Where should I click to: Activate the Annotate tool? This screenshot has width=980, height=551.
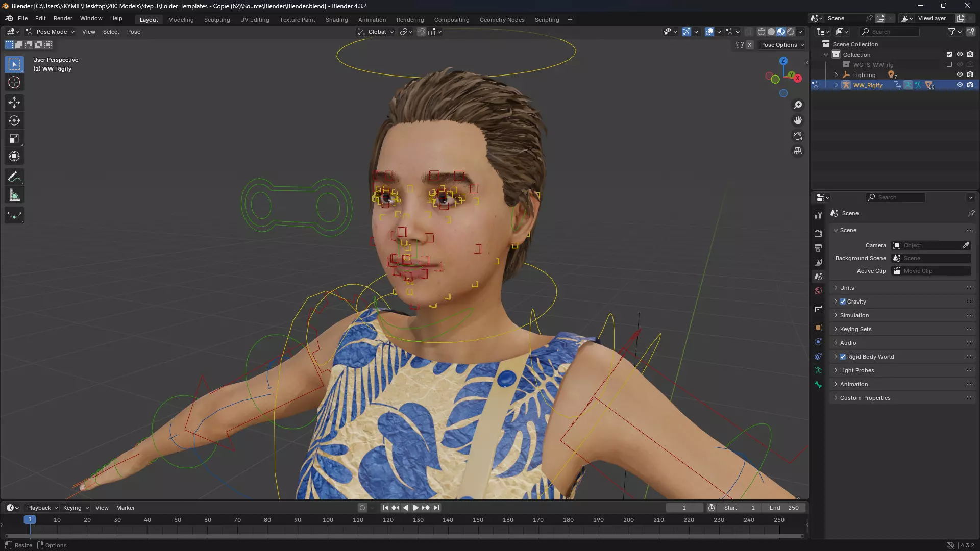click(14, 177)
